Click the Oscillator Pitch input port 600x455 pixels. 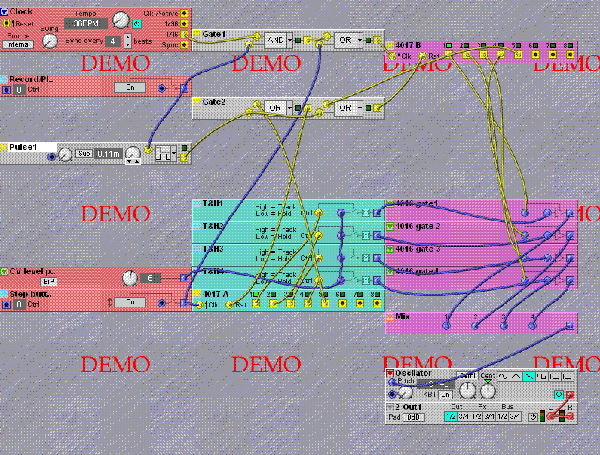point(391,382)
